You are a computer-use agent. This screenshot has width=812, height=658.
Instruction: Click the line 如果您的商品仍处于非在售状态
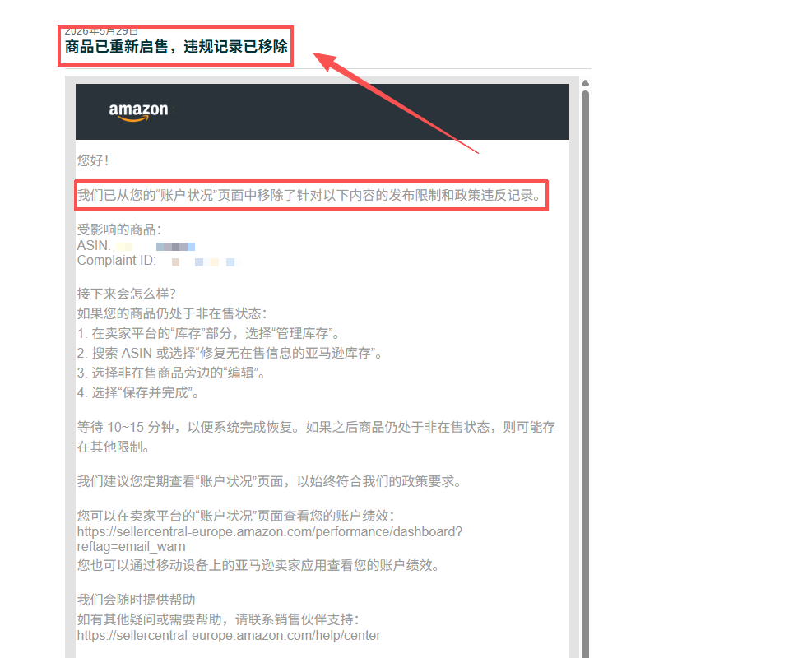(172, 313)
